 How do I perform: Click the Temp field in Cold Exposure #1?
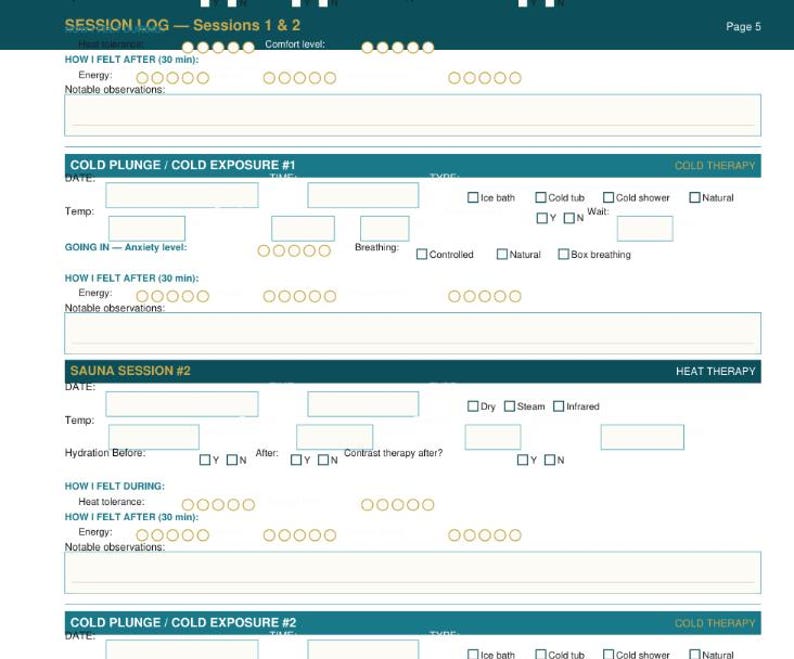click(x=147, y=228)
